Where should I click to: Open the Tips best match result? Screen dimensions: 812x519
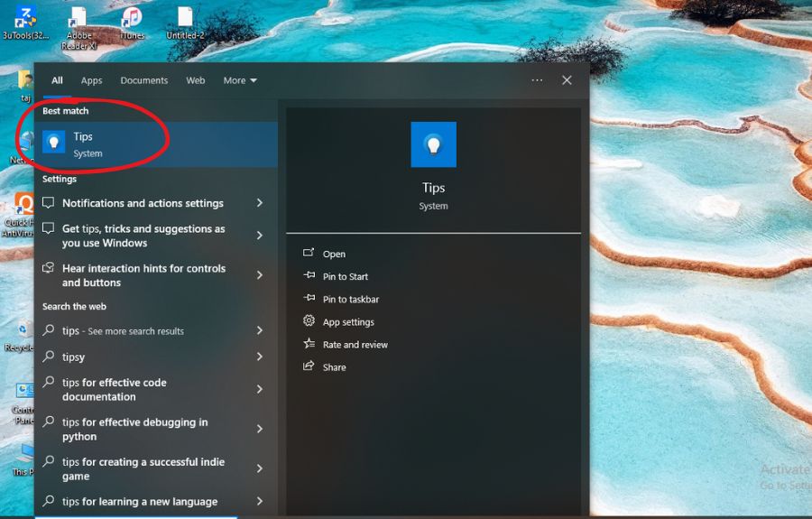pos(156,144)
